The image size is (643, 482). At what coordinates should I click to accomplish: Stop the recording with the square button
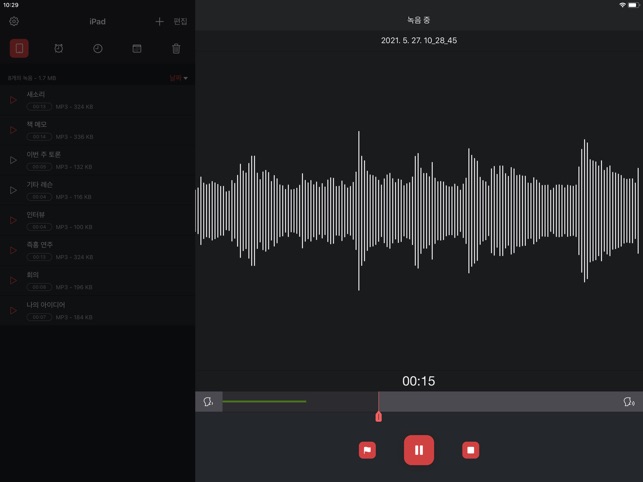[x=470, y=450]
